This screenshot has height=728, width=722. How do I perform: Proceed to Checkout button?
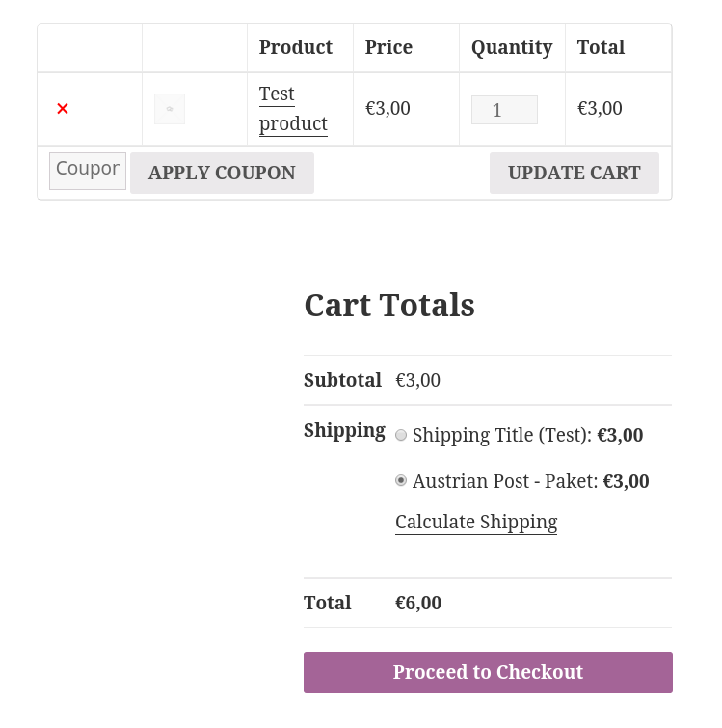tap(488, 672)
